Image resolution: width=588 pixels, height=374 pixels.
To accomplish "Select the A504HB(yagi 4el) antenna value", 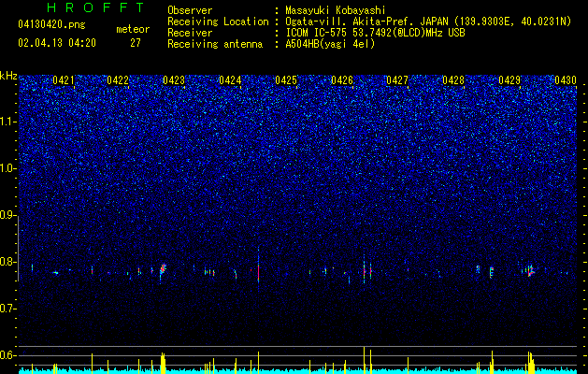I will point(330,44).
